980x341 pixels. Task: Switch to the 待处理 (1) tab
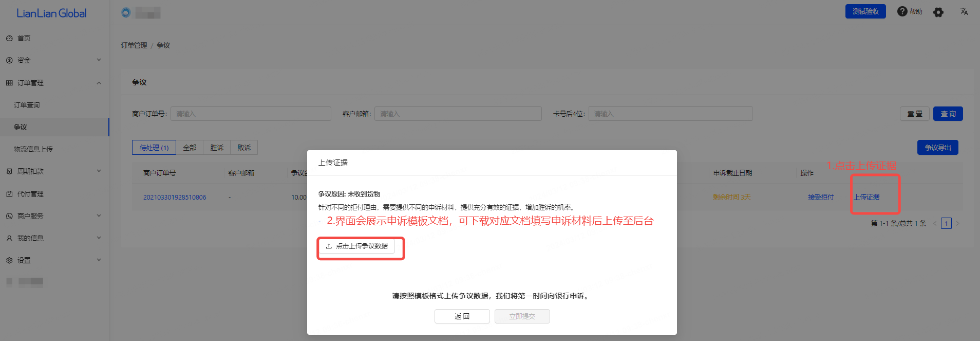click(154, 148)
